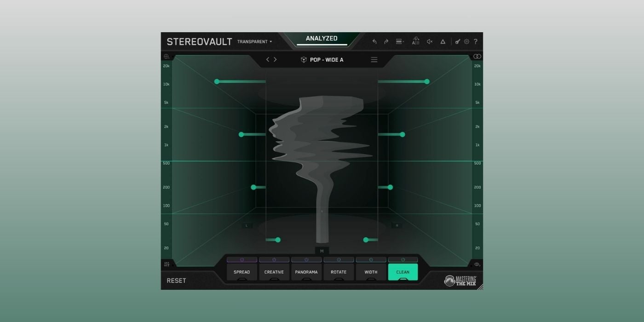Click the 500 crossover label on left axis
644x322 pixels.
pyautogui.click(x=167, y=163)
